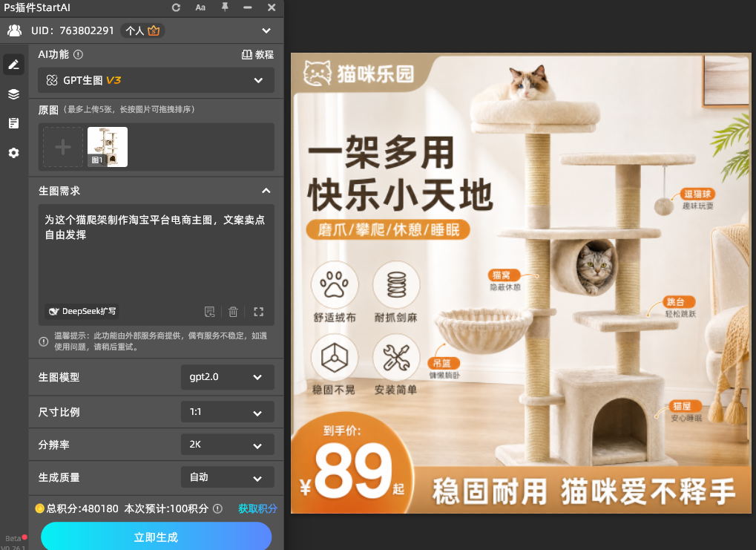Open the 尺寸比例 1:1 dropdown

[x=228, y=412]
